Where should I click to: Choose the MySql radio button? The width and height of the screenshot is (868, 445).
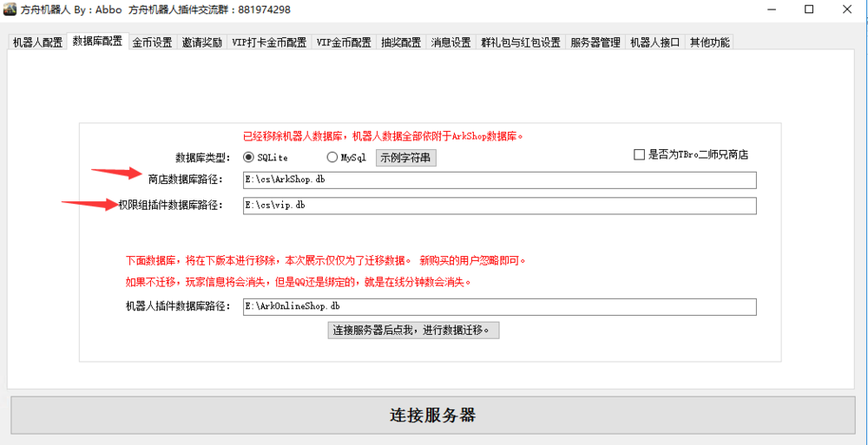tap(332, 158)
